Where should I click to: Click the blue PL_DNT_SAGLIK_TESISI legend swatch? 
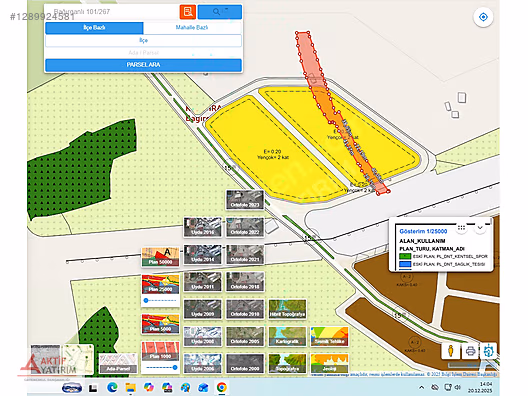(405, 264)
